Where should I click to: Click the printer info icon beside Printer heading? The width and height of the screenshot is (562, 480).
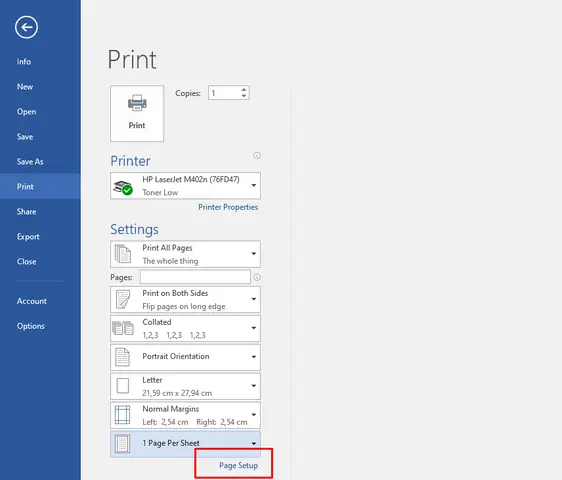pyautogui.click(x=257, y=156)
